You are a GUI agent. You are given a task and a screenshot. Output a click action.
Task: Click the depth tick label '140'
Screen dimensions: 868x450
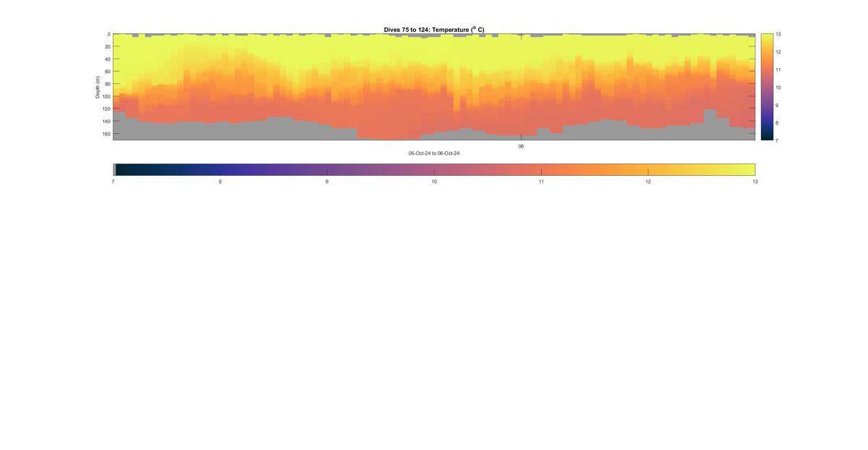tap(106, 122)
